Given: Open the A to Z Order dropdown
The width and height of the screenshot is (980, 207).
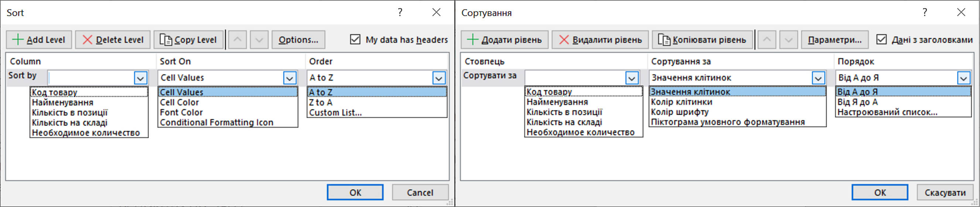Looking at the screenshot, I should click(x=439, y=78).
